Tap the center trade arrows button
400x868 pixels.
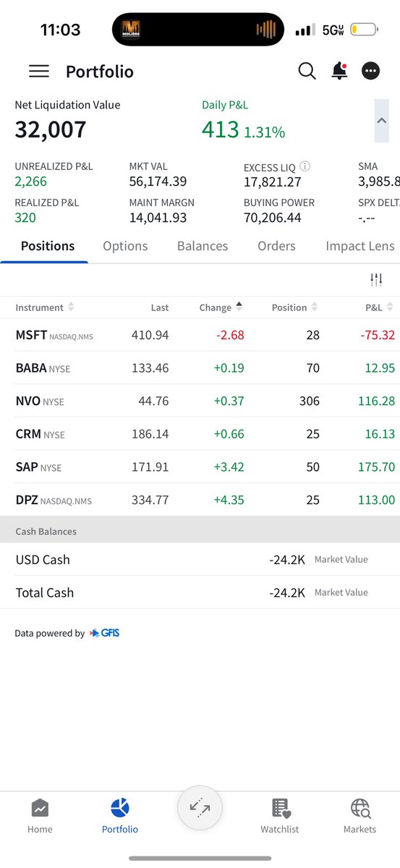pos(200,809)
